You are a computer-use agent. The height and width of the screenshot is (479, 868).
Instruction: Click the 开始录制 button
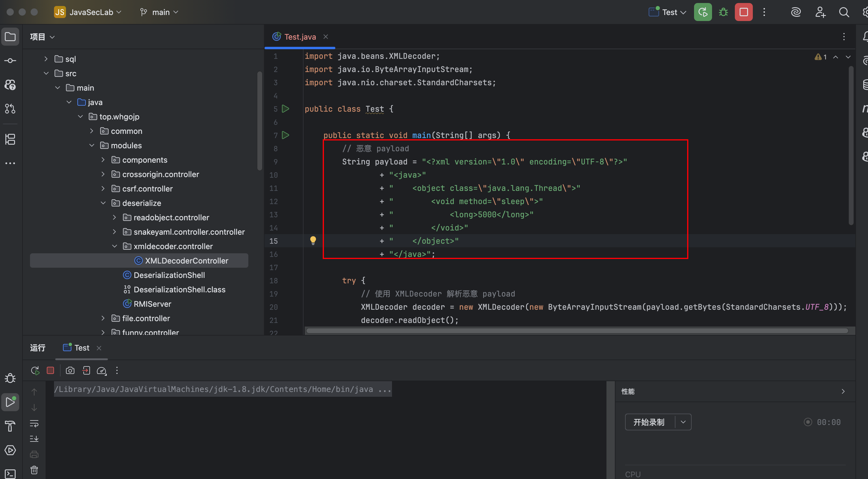(649, 422)
